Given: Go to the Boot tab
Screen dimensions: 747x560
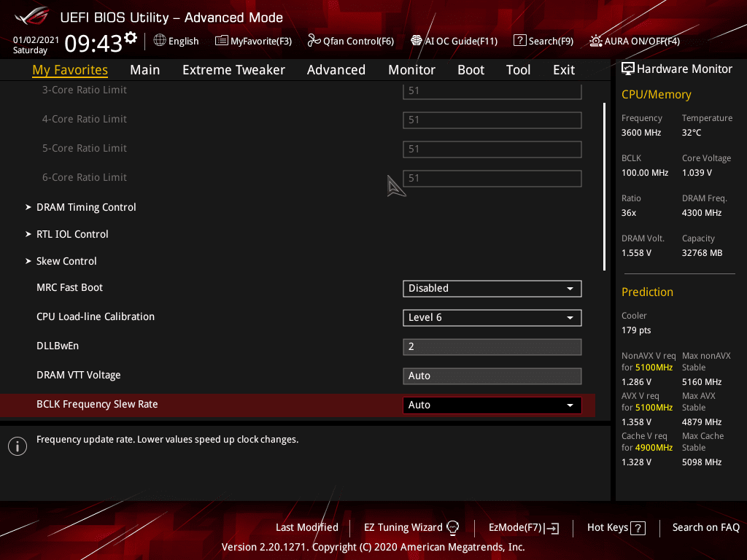Looking at the screenshot, I should pos(471,70).
